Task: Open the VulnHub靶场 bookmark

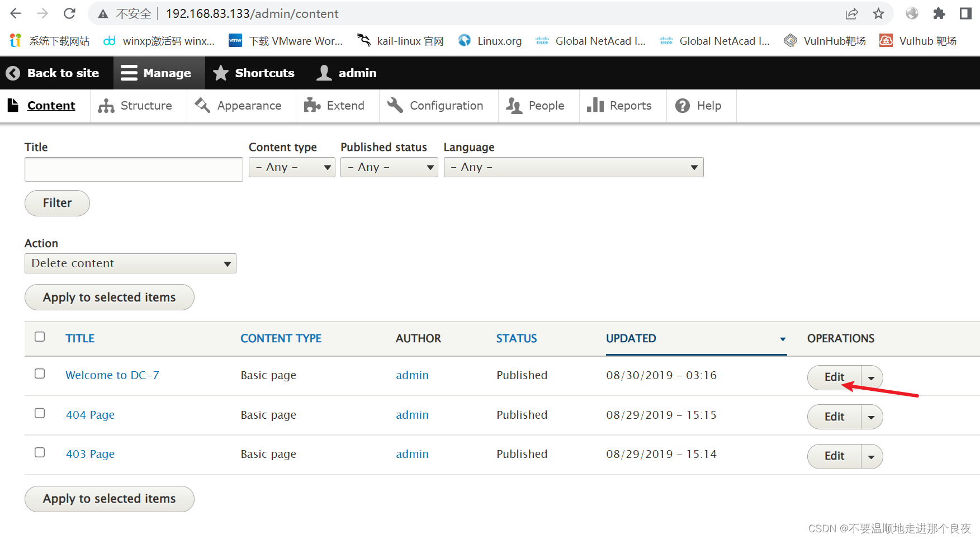Action: coord(825,41)
